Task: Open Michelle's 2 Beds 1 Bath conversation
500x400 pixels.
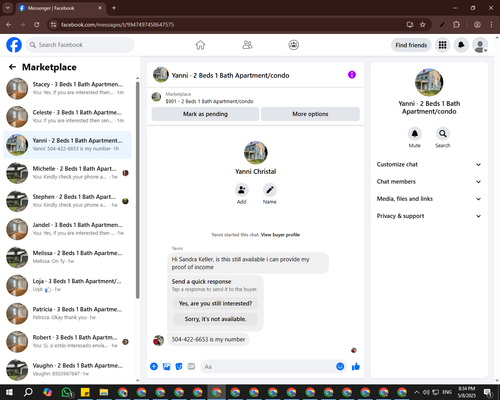Action: pos(67,173)
